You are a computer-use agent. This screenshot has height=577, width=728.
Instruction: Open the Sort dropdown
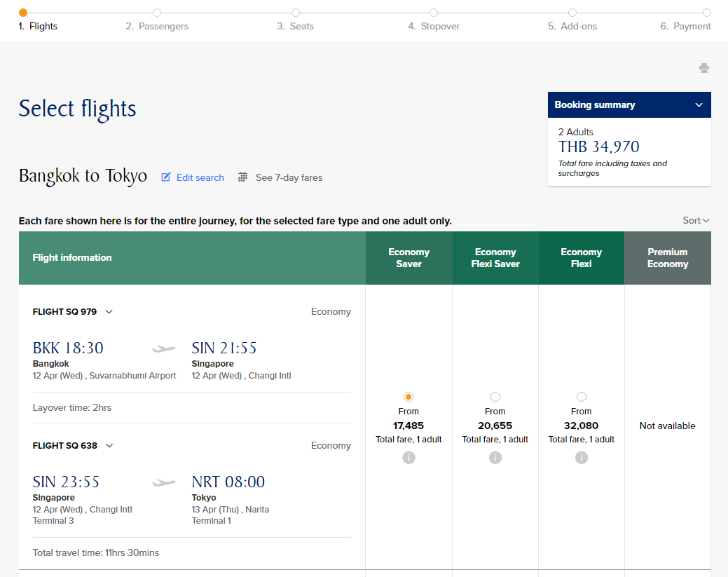(x=696, y=221)
